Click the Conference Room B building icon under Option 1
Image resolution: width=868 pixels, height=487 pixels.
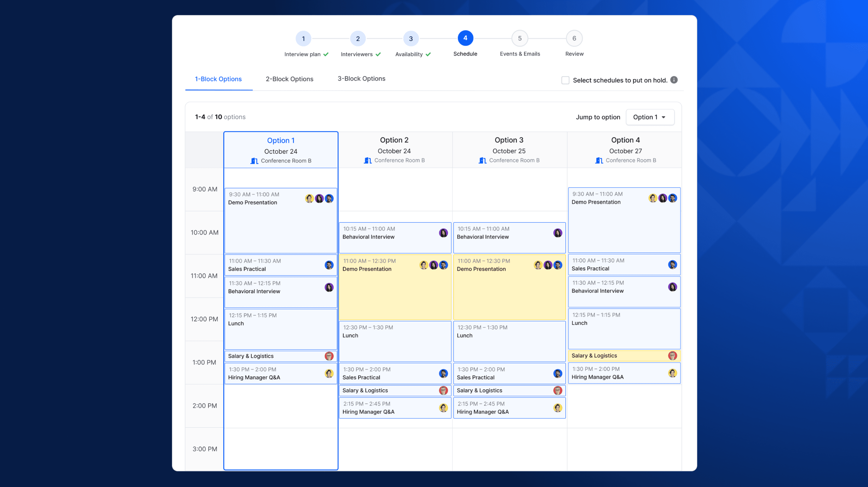(x=254, y=161)
